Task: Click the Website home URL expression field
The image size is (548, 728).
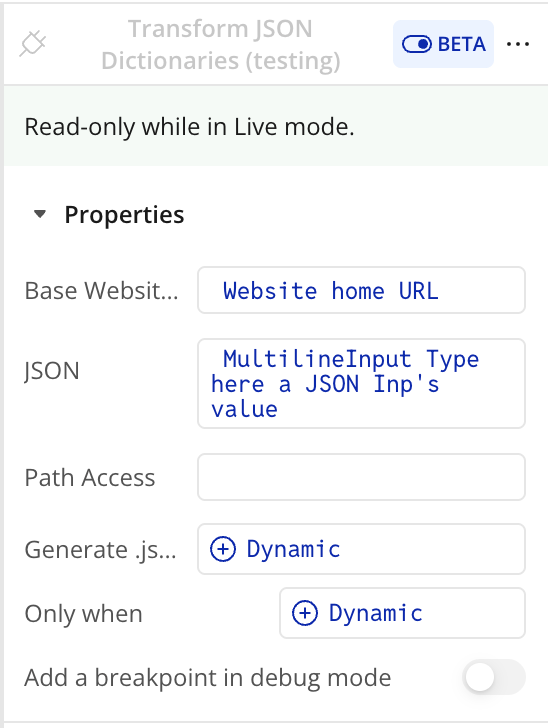Action: coord(361,290)
